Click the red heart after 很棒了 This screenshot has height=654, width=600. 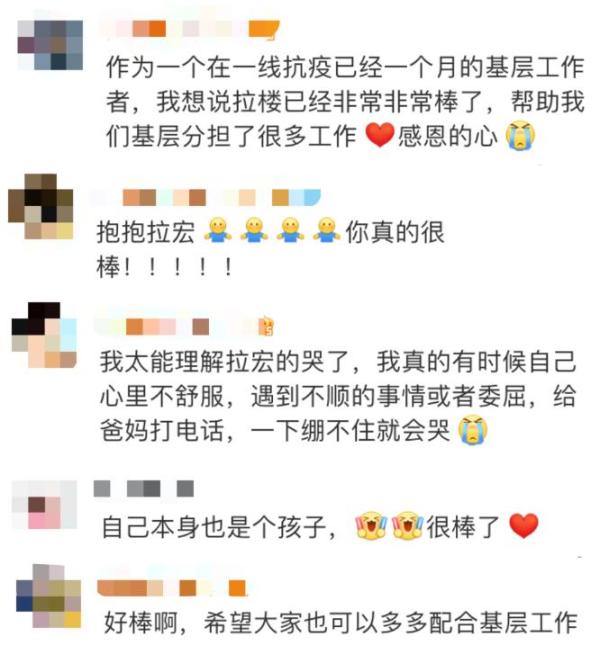click(524, 526)
